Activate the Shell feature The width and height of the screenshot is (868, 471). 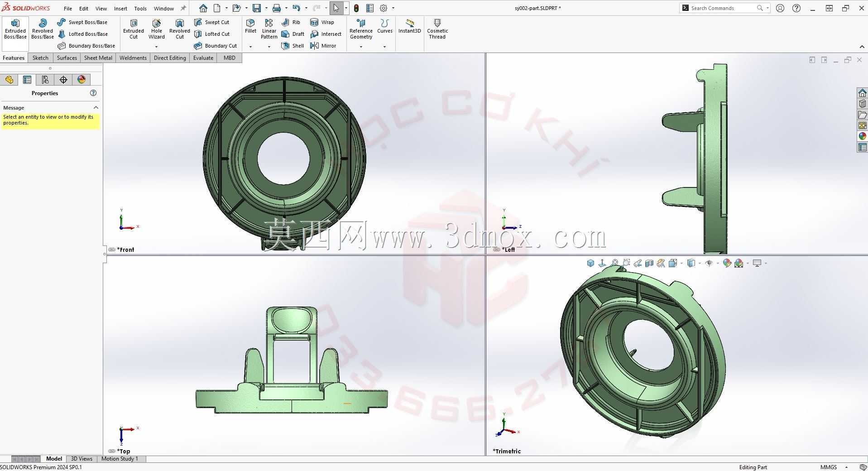coord(293,46)
